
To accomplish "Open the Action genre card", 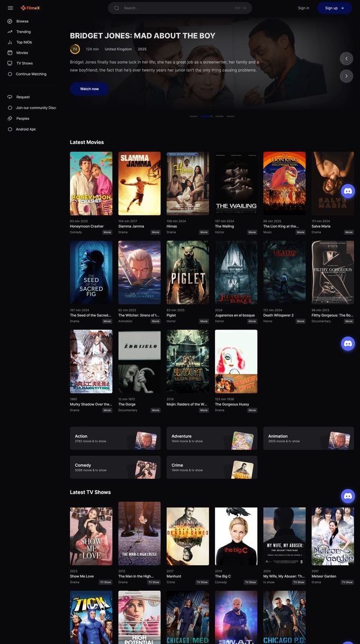I will (115, 439).
